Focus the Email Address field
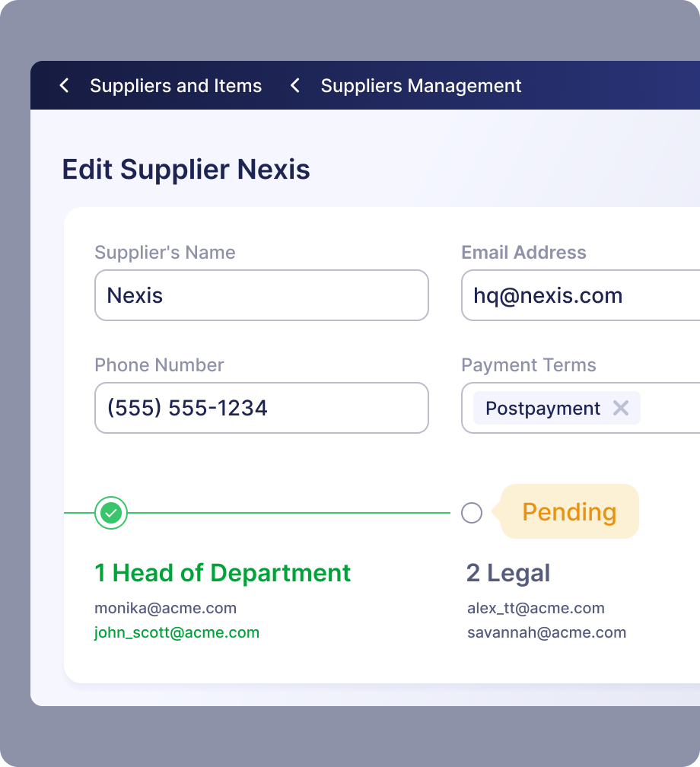This screenshot has width=700, height=767. [x=581, y=295]
